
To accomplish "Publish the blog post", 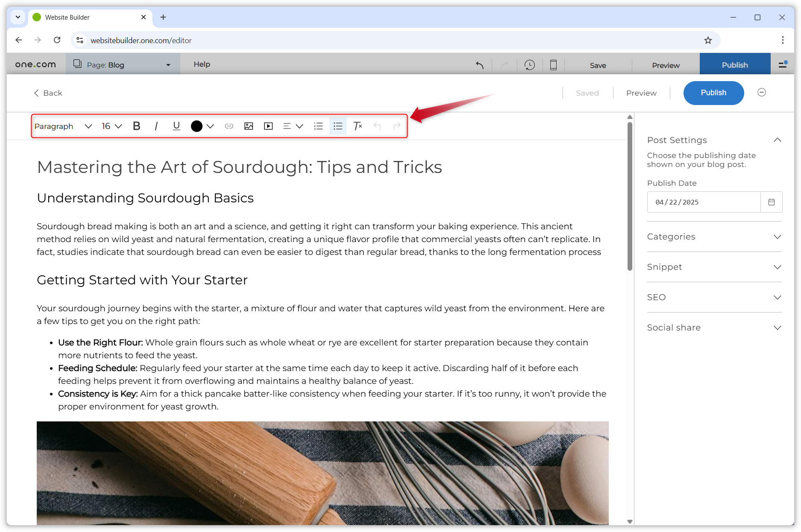I will tap(713, 93).
